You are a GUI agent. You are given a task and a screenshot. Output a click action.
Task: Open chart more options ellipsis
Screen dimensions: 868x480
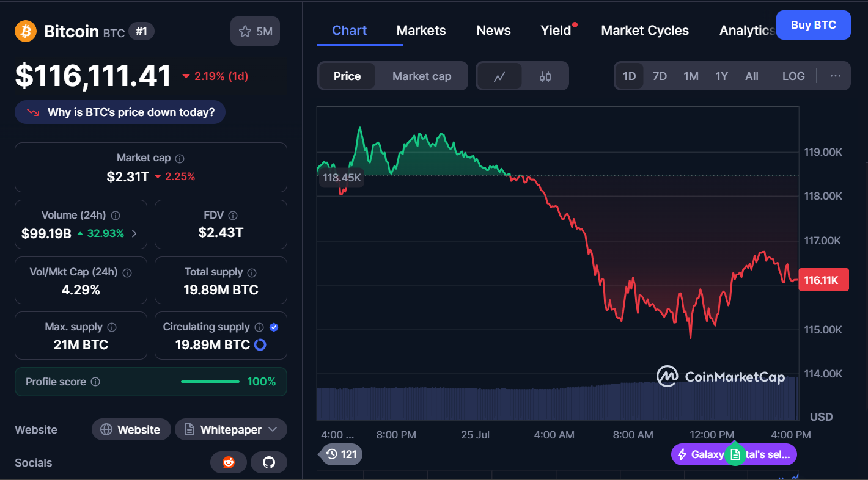836,76
